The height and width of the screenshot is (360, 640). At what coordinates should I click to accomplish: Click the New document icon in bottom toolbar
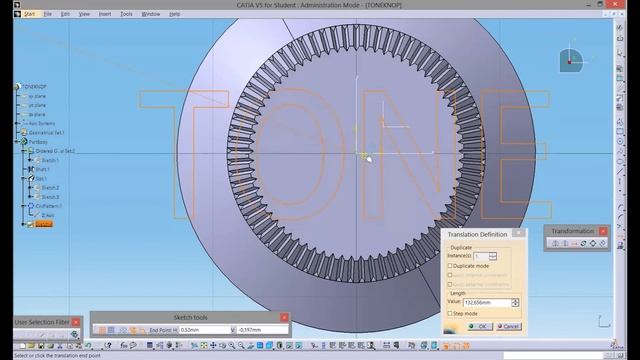pos(22,346)
